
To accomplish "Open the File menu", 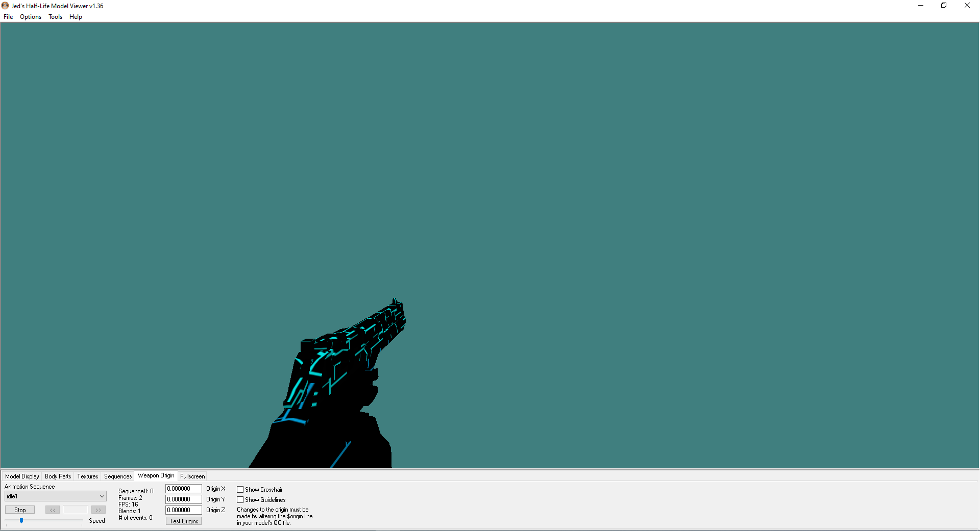I will [8, 17].
